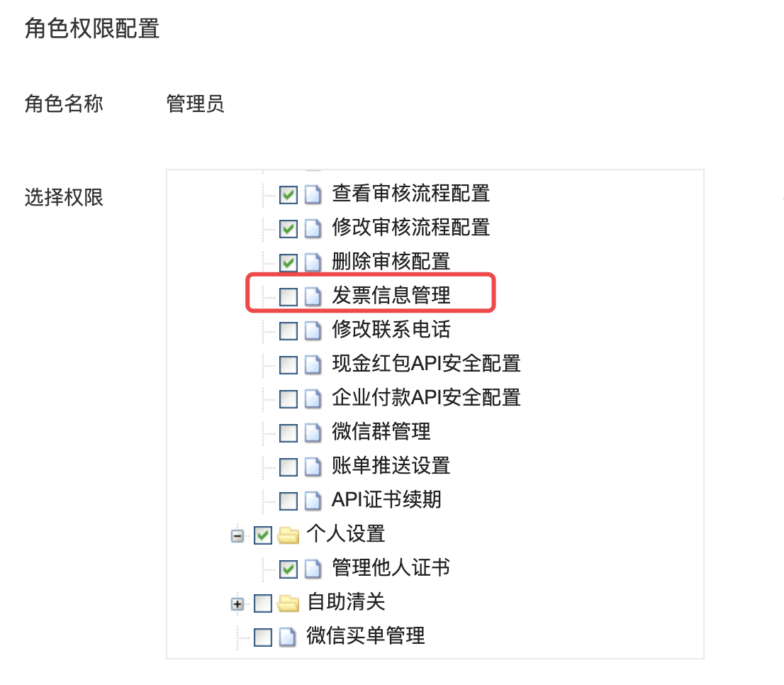Check the 修改联系电话 permission box
This screenshot has height=685, width=784.
(289, 330)
